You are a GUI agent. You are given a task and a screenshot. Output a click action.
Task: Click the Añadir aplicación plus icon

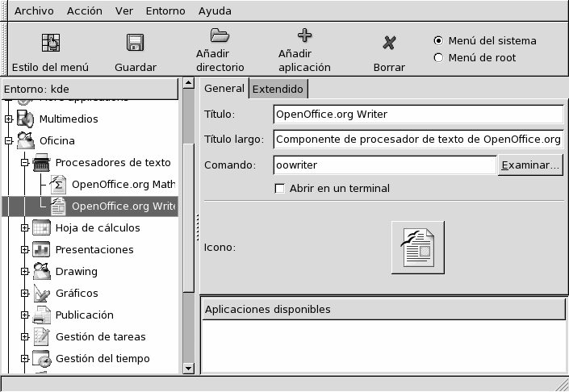click(x=304, y=35)
